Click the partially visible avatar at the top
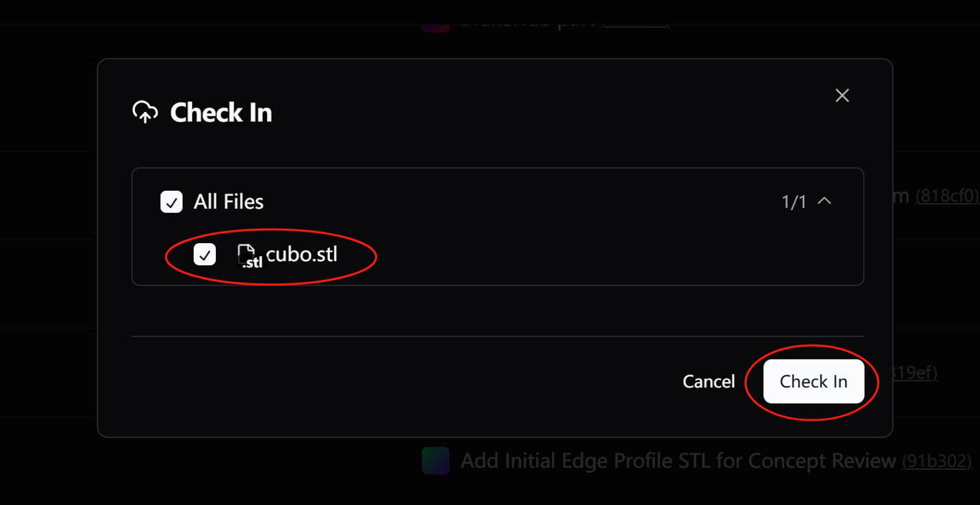Viewport: 980px width, 505px height. tap(435, 25)
